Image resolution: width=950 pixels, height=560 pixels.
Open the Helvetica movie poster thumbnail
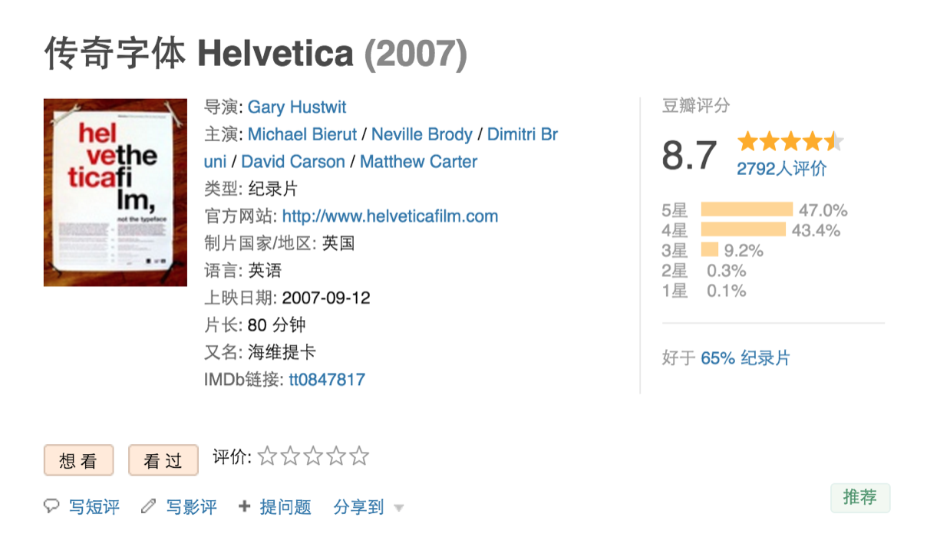coord(115,192)
